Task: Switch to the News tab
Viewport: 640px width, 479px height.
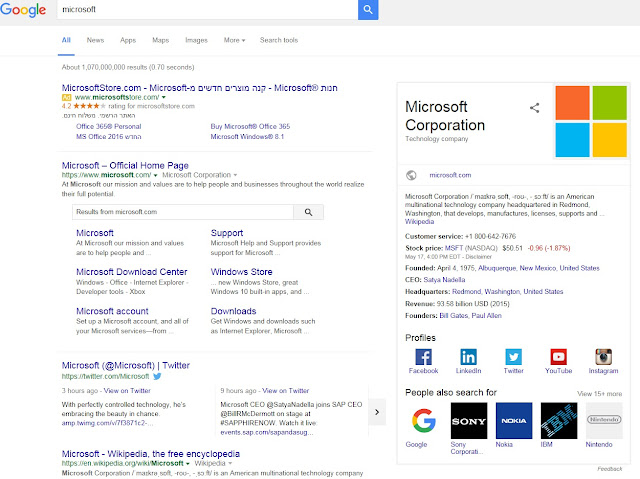Action: click(96, 40)
